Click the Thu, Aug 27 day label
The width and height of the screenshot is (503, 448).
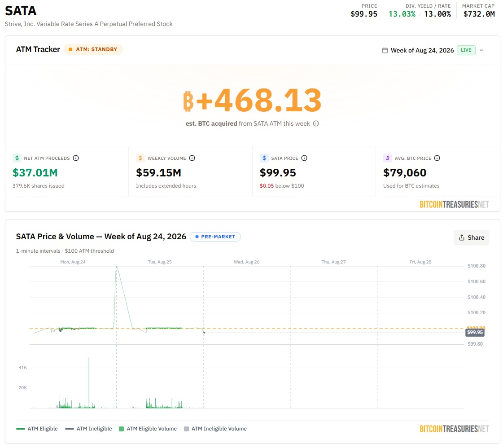334,262
